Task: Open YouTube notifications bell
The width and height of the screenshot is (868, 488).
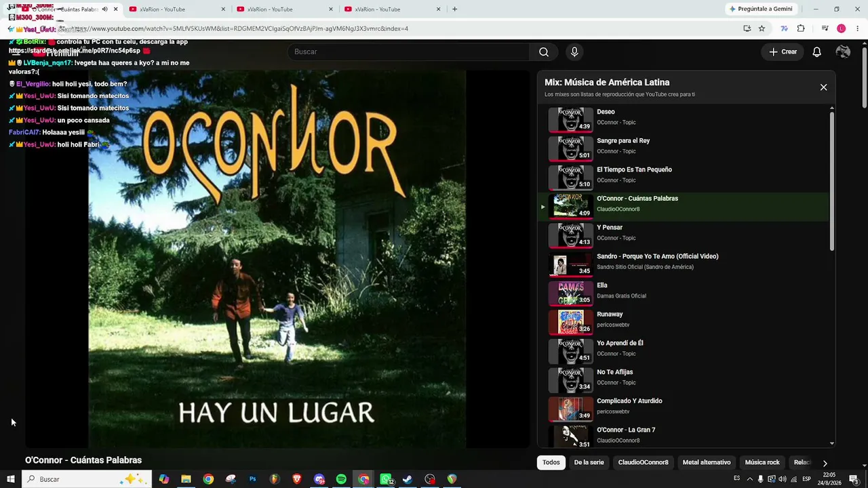Action: coord(817,52)
